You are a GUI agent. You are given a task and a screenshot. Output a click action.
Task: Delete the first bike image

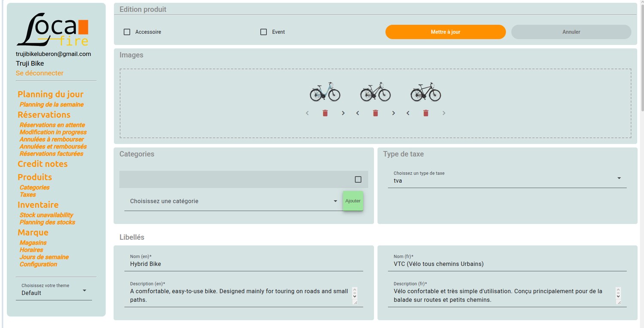pos(325,113)
